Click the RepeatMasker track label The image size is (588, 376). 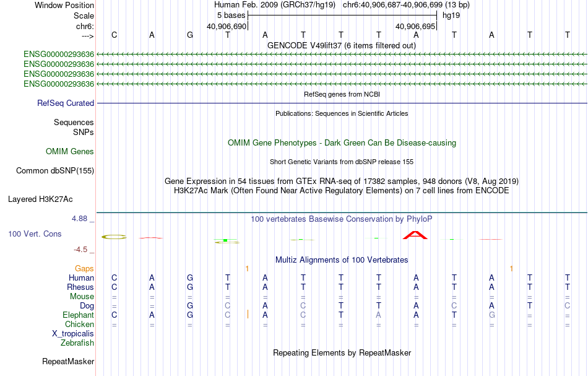tap(68, 361)
